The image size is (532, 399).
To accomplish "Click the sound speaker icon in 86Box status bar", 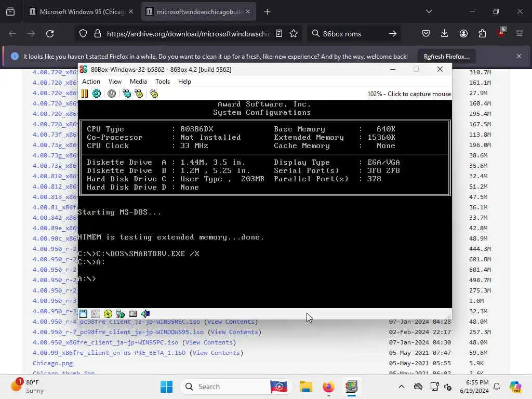I will tap(145, 314).
